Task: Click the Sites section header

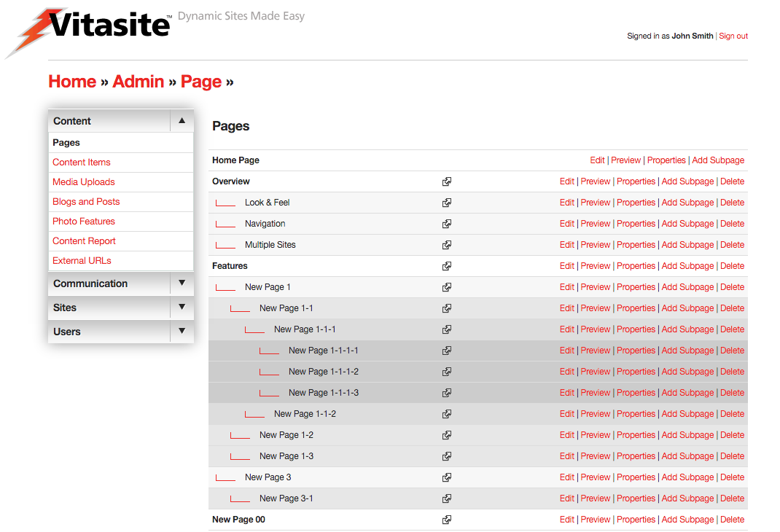Action: pos(121,308)
